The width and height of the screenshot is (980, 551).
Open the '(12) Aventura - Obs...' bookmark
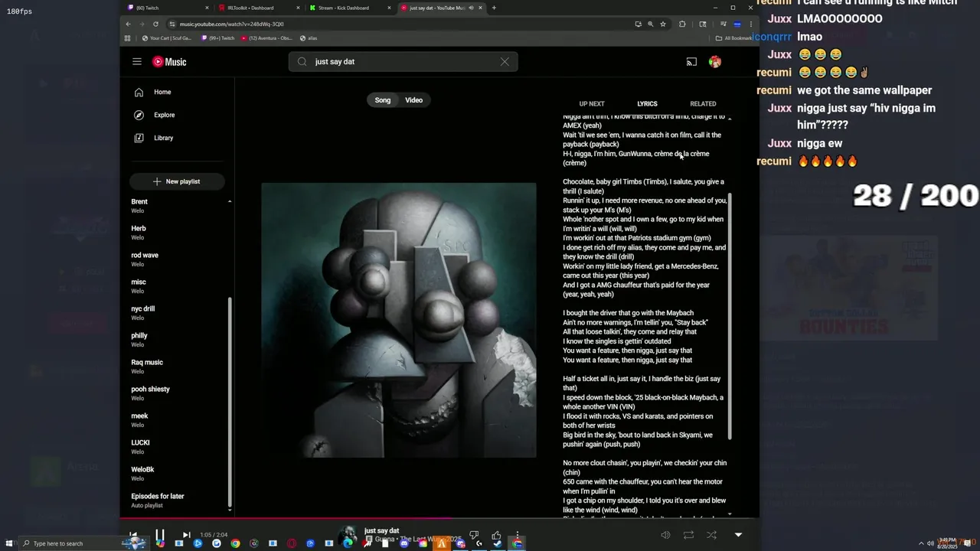pos(268,37)
